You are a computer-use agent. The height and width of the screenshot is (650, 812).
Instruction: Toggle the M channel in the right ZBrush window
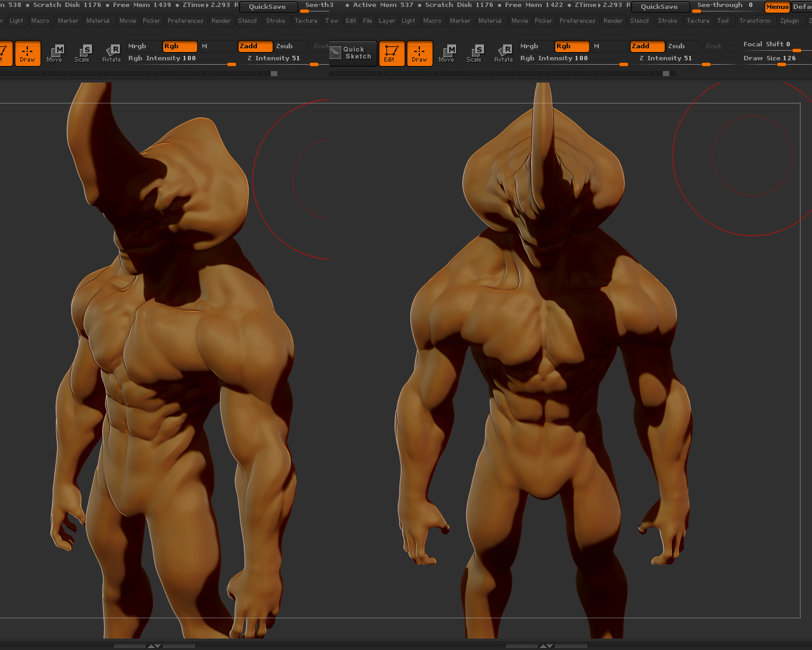coord(609,46)
